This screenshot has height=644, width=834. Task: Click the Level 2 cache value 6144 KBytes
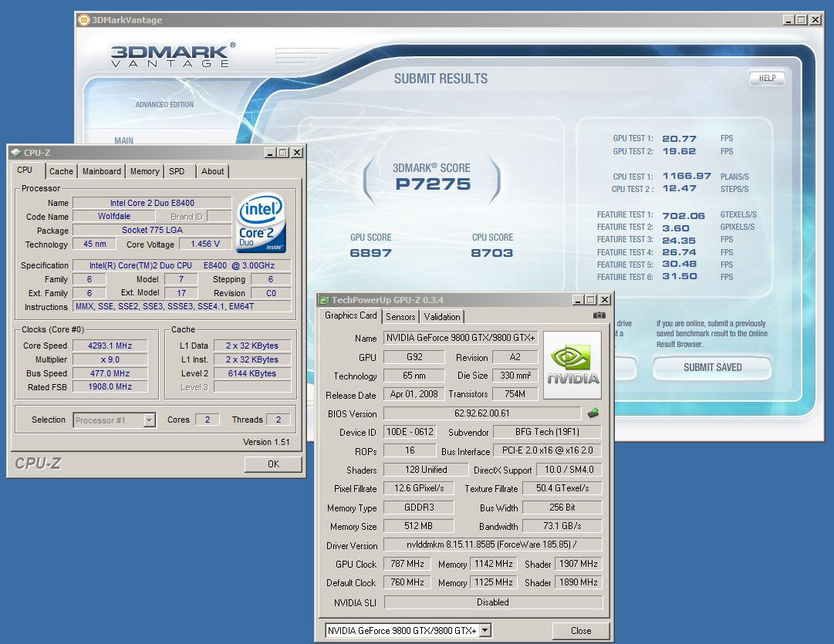[252, 373]
